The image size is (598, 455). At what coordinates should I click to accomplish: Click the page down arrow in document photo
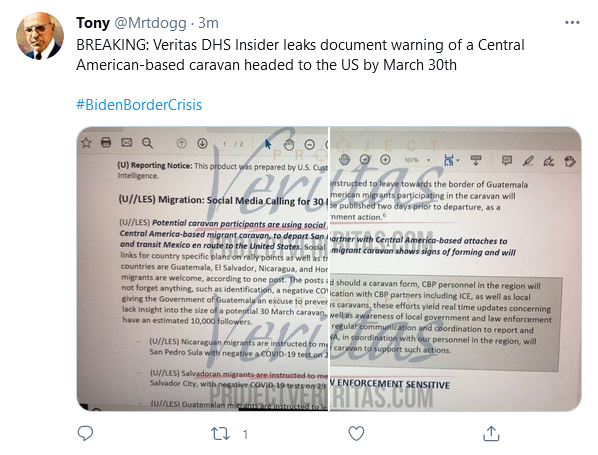coord(202,143)
